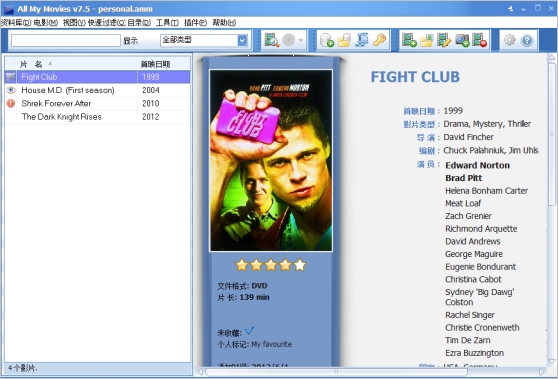Click the fifth rating star
558x379 pixels.
300,265
